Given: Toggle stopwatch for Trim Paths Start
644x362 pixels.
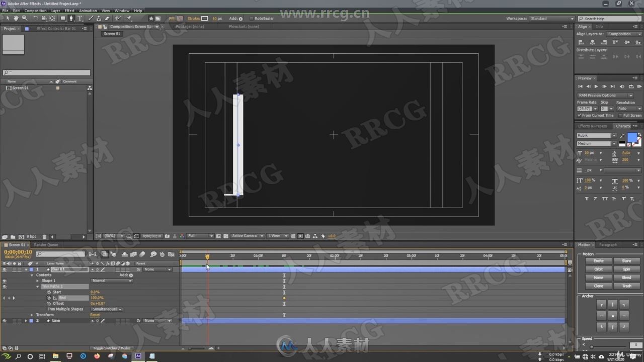Looking at the screenshot, I should (49, 292).
